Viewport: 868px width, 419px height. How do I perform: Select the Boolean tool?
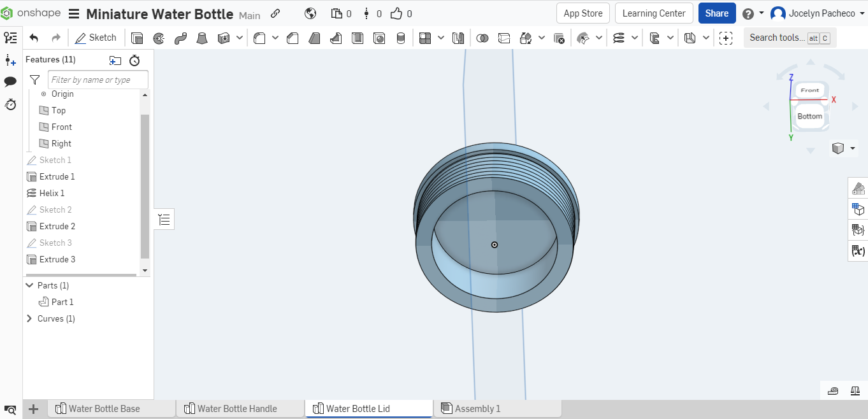pyautogui.click(x=482, y=38)
